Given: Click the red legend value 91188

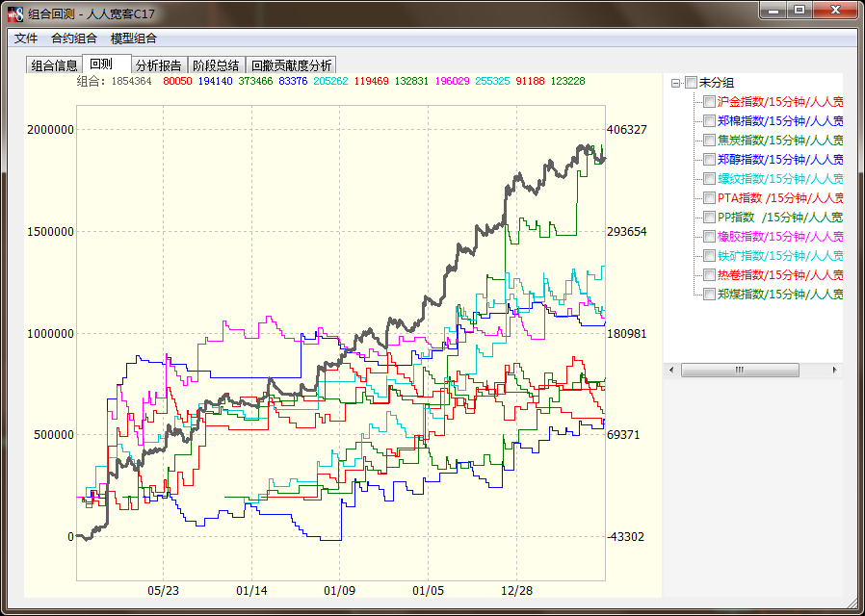Looking at the screenshot, I should pyautogui.click(x=530, y=81).
